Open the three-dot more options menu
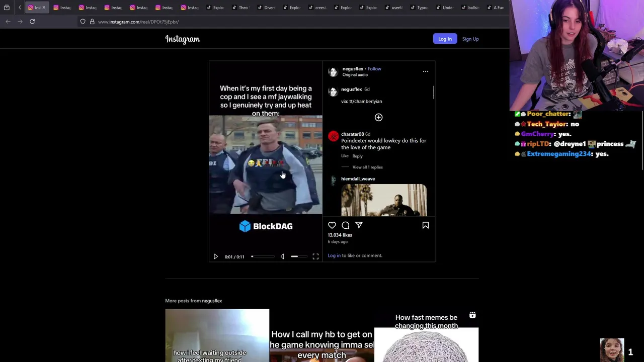The height and width of the screenshot is (362, 644). click(x=426, y=71)
